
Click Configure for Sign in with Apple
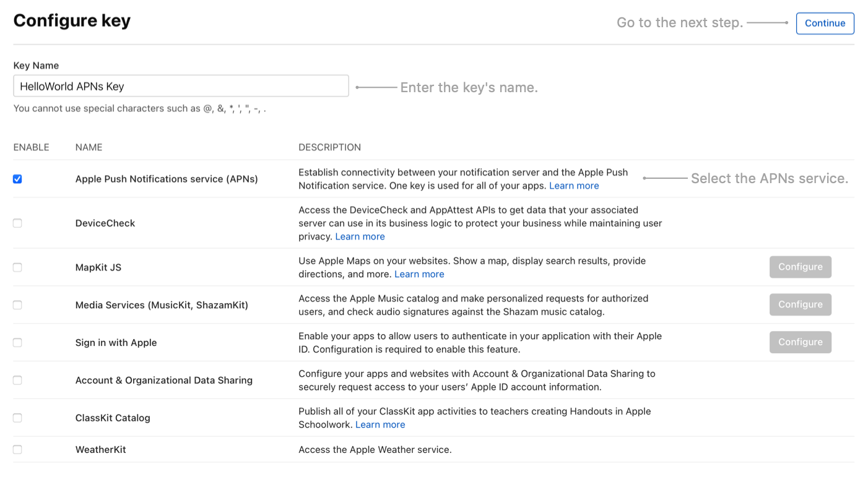click(x=801, y=342)
